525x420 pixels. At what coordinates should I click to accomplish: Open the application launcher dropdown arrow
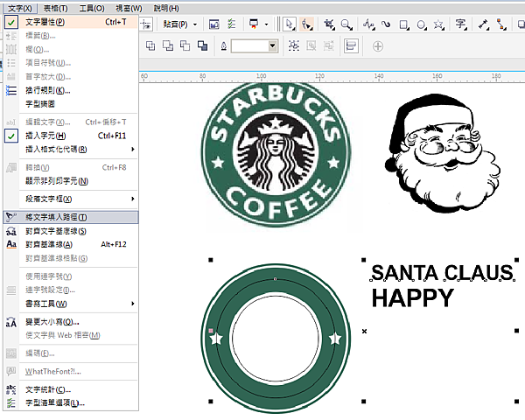click(267, 24)
